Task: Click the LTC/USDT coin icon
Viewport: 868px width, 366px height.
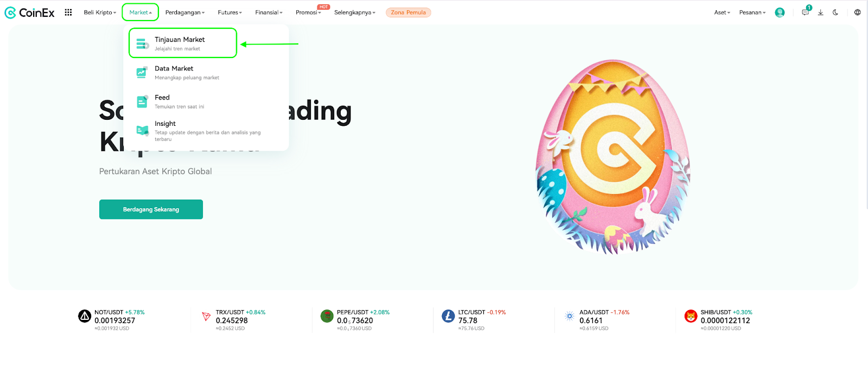Action: click(x=448, y=316)
